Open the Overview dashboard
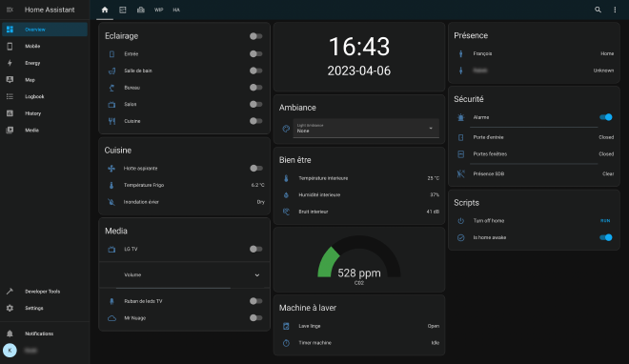The image size is (629, 364). pyautogui.click(x=45, y=30)
